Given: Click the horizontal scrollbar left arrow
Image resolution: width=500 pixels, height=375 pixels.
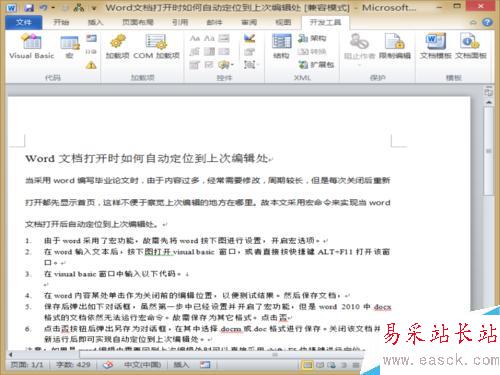Looking at the screenshot, I should pyautogui.click(x=11, y=355).
